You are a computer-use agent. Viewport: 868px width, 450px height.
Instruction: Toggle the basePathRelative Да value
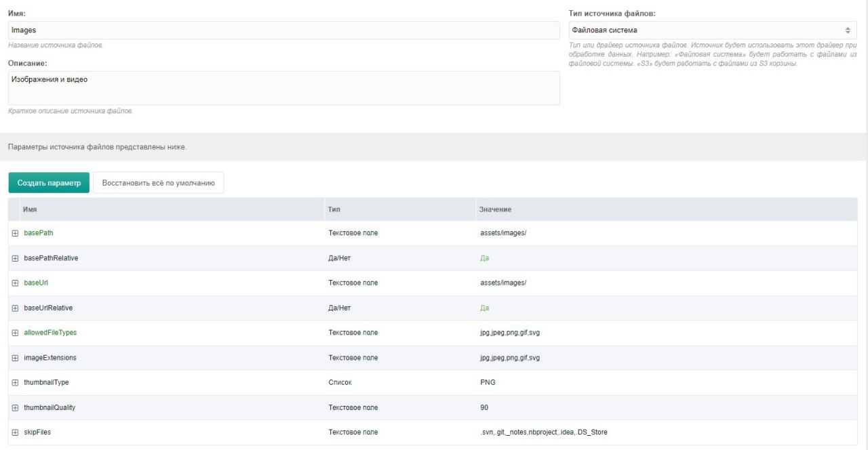pos(484,258)
